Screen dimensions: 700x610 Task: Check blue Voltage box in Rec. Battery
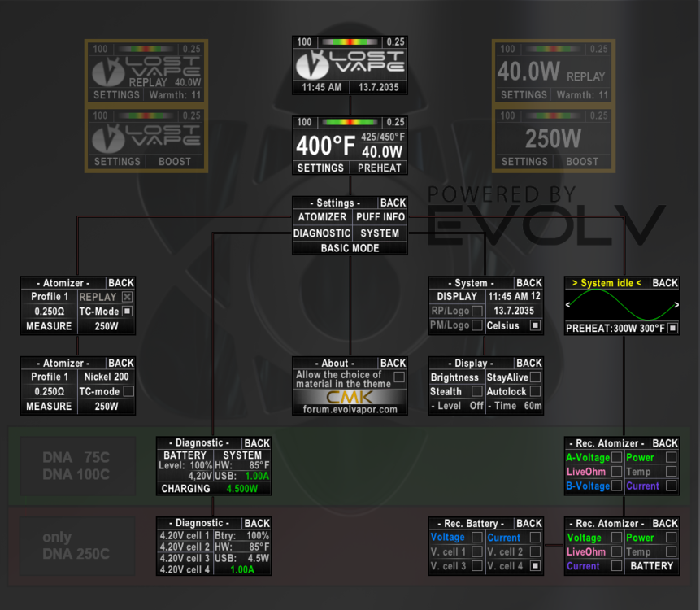click(477, 538)
